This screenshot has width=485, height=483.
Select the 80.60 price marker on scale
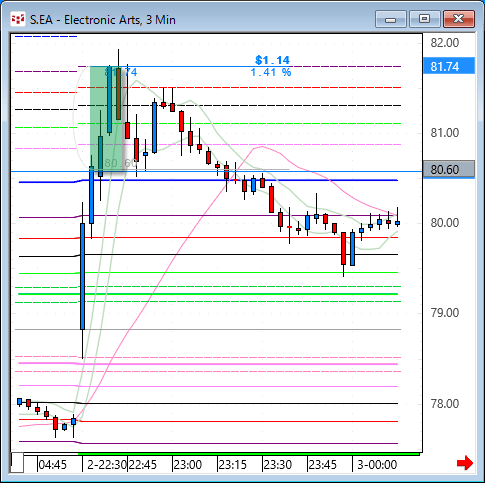coord(449,169)
